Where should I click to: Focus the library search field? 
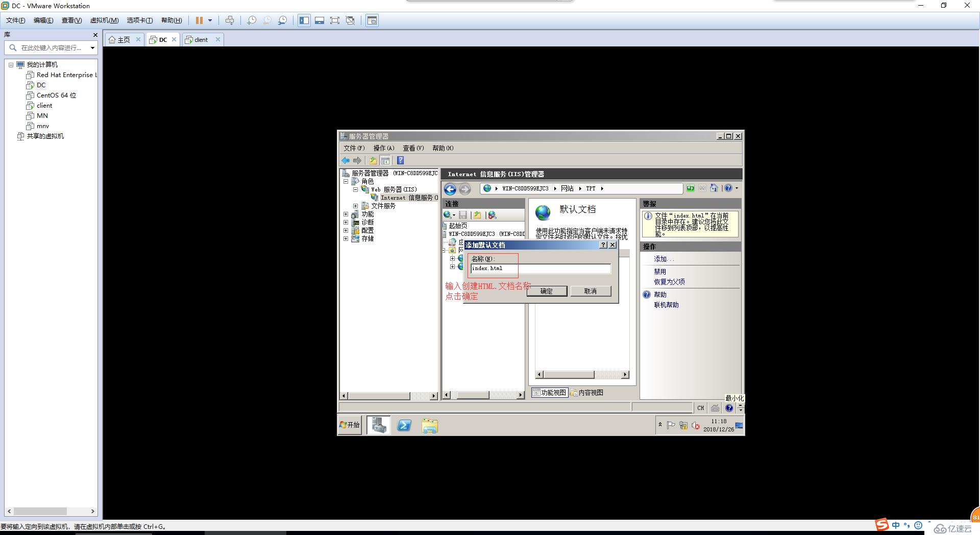51,47
